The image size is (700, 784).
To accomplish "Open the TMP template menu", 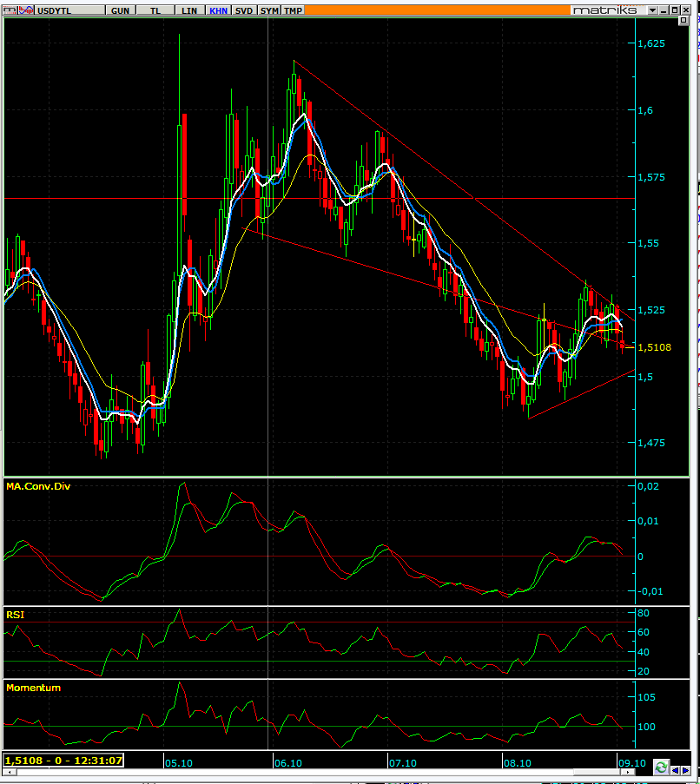I will point(294,10).
